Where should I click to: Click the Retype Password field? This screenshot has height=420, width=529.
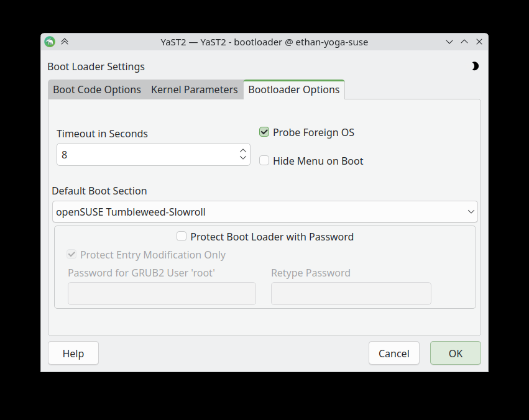(x=351, y=294)
